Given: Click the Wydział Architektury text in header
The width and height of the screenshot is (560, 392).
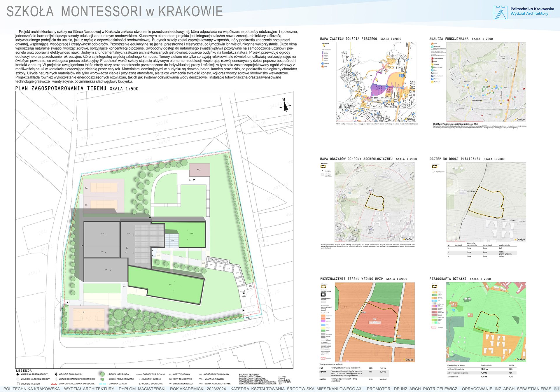Looking at the screenshot, I should [x=529, y=14].
